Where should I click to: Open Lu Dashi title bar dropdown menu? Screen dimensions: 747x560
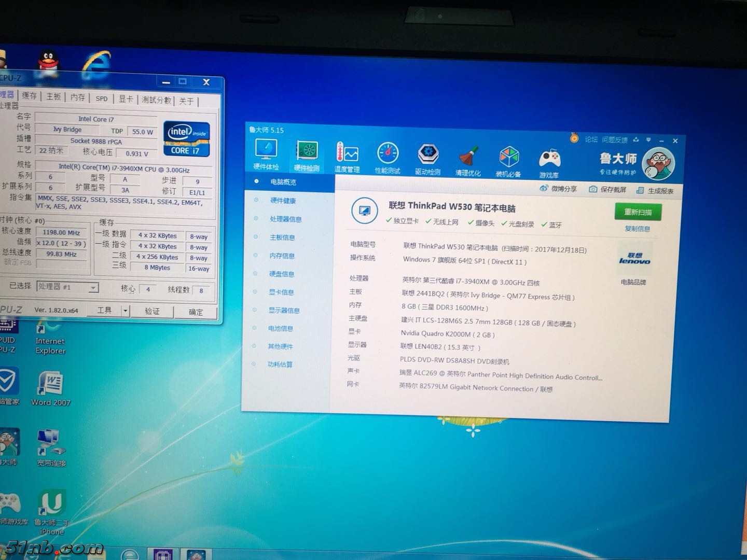point(648,140)
